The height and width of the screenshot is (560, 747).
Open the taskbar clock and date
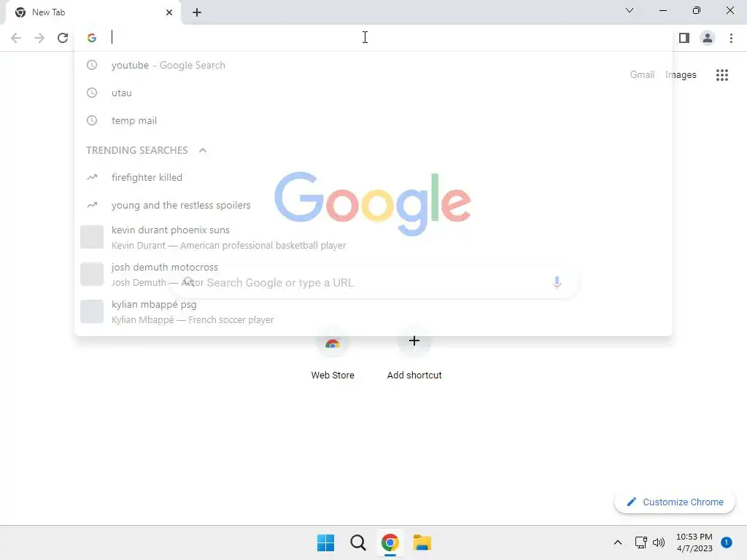[x=694, y=542]
